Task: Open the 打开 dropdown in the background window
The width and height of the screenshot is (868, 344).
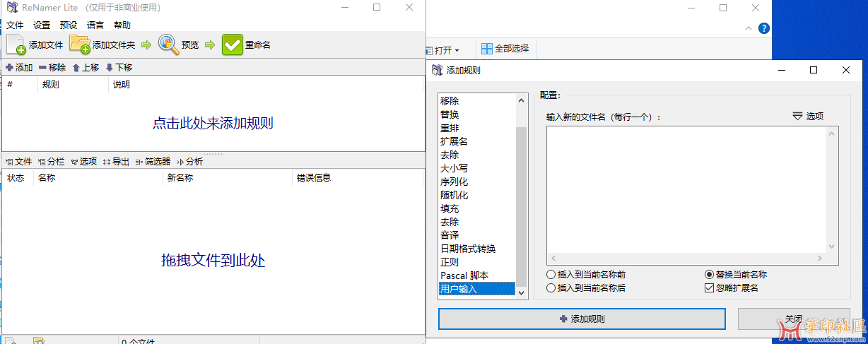Action: point(442,49)
